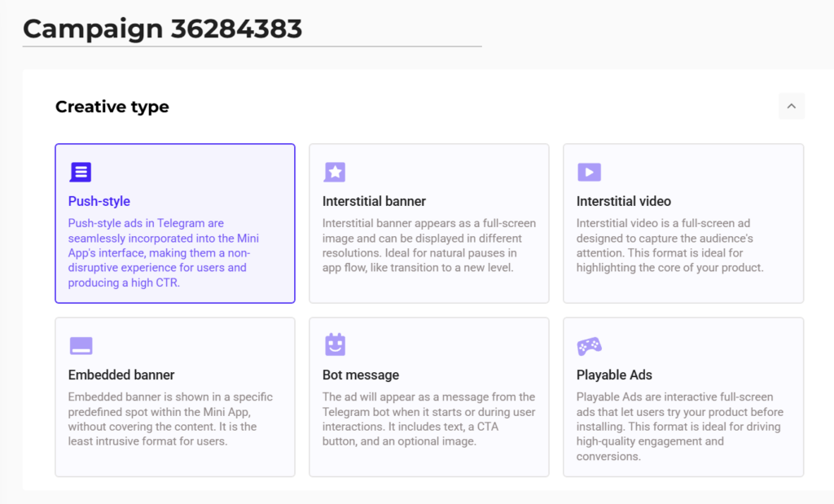Click the Embedded banner icon
The height and width of the screenshot is (504, 834).
click(x=81, y=345)
